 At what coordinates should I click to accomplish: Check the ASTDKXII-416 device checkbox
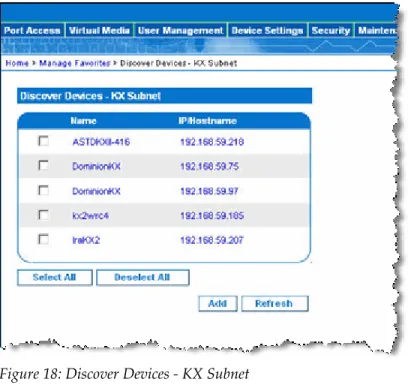(43, 141)
